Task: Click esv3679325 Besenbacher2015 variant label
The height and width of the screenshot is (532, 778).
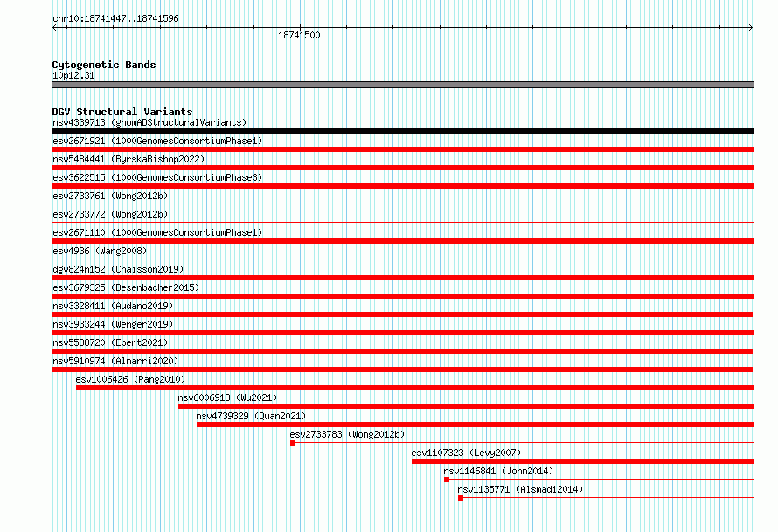Action: pos(126,287)
